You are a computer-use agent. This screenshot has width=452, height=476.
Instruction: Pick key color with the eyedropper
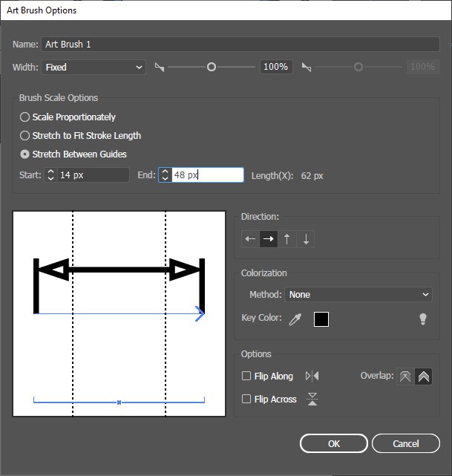(x=295, y=319)
